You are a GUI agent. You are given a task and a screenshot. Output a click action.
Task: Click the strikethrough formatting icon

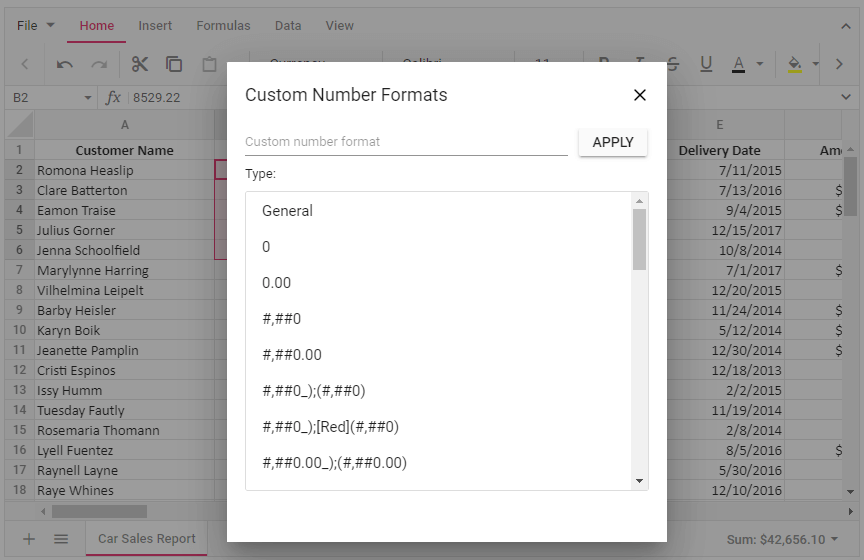(673, 64)
